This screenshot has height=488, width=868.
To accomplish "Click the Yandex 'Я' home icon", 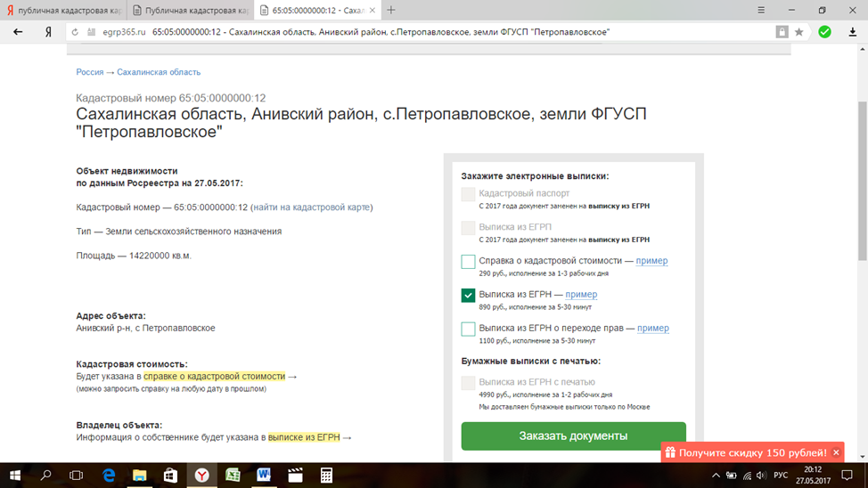I will pyautogui.click(x=48, y=32).
